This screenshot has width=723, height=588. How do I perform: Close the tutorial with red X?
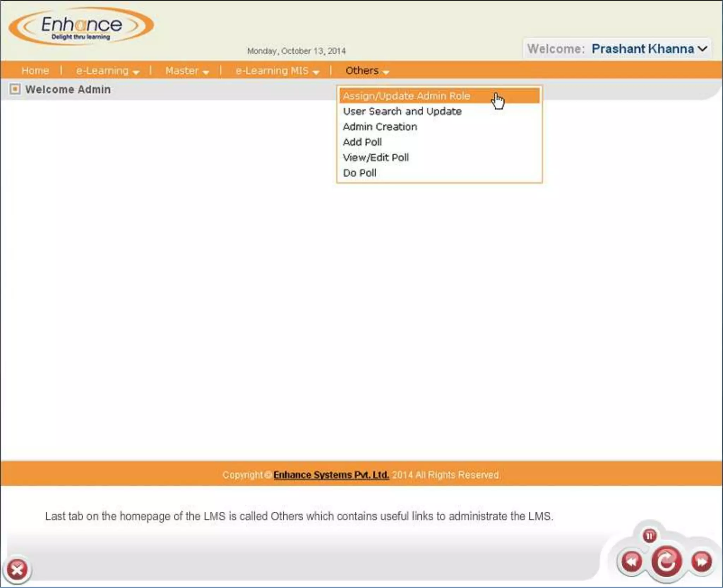click(x=17, y=569)
